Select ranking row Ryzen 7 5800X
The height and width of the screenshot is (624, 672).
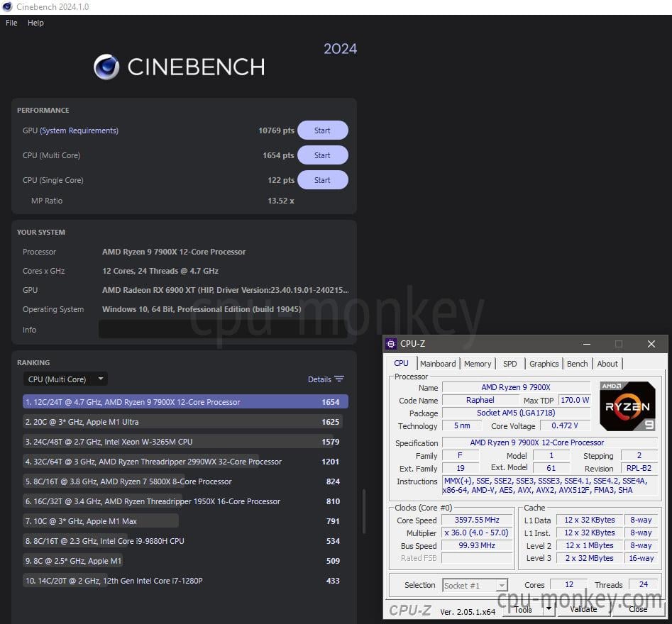(185, 481)
